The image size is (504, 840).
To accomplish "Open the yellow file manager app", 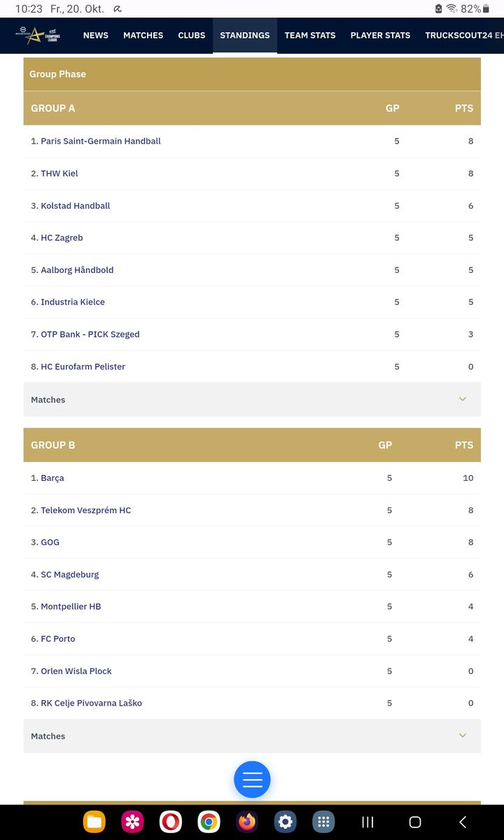I will pos(94,822).
